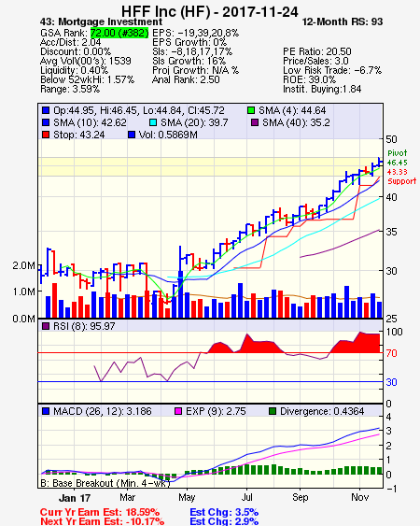420x526 pixels.
Task: Click the 'May' date axis label
Action: pos(187,497)
